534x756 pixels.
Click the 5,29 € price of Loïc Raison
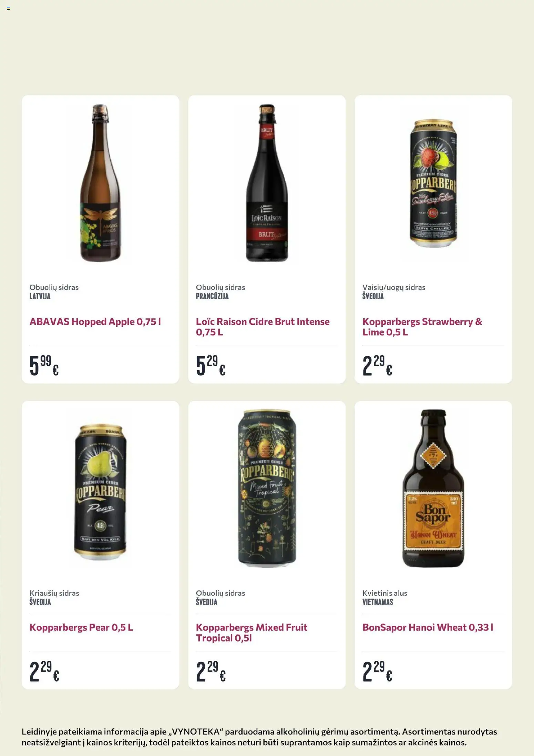pos(210,366)
